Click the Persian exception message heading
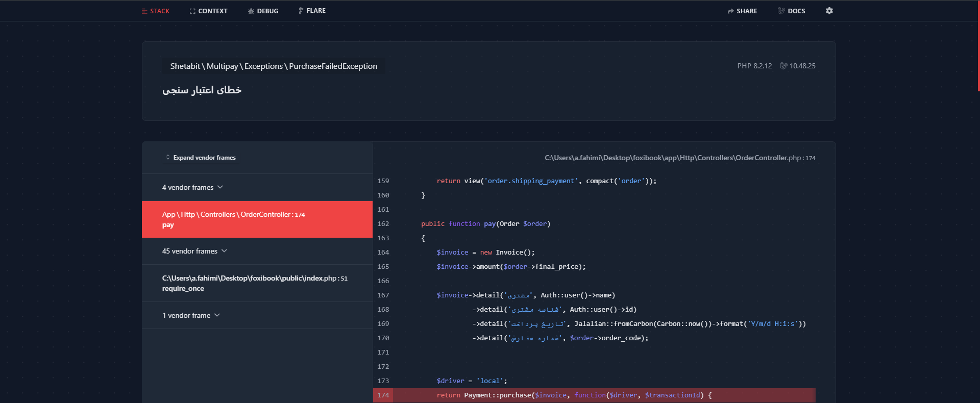This screenshot has height=403, width=980. (202, 90)
